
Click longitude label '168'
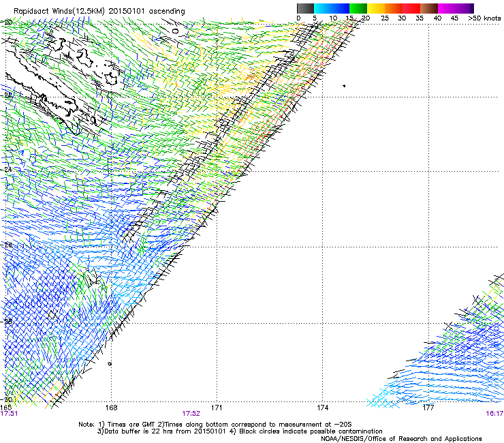(x=111, y=408)
